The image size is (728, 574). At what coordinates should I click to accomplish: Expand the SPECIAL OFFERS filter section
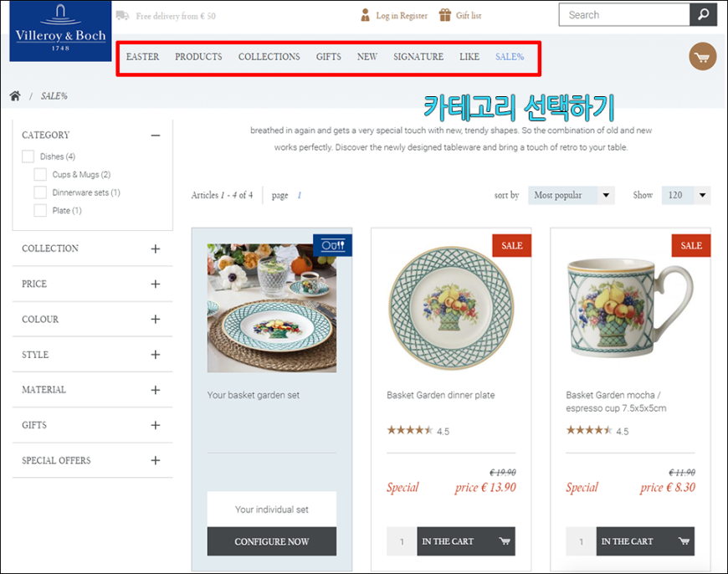(156, 461)
